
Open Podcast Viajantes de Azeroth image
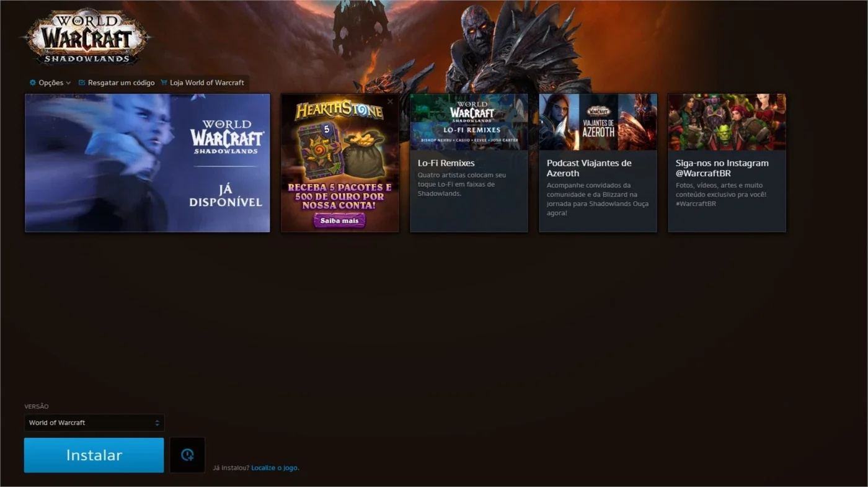pos(598,122)
